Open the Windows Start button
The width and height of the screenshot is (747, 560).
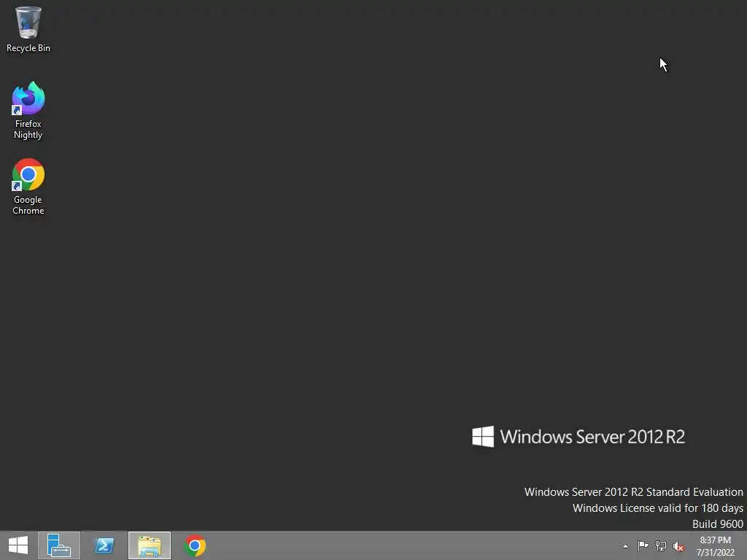18,545
